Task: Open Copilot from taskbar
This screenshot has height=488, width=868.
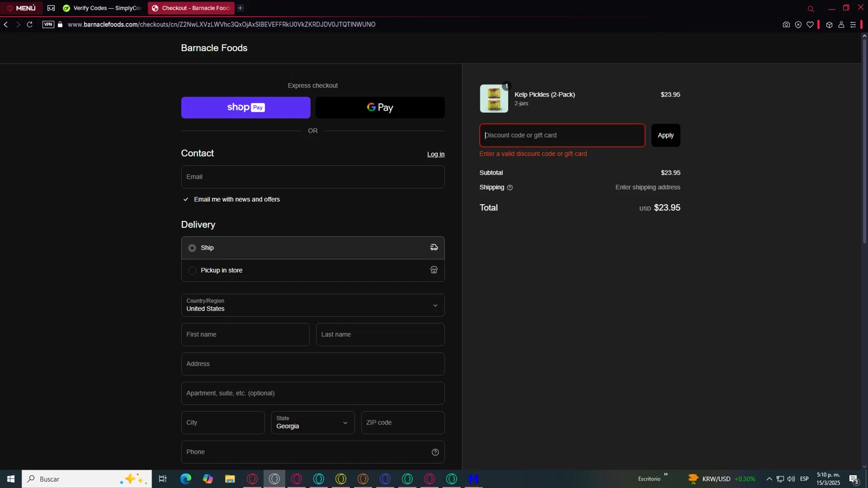Action: (208, 479)
